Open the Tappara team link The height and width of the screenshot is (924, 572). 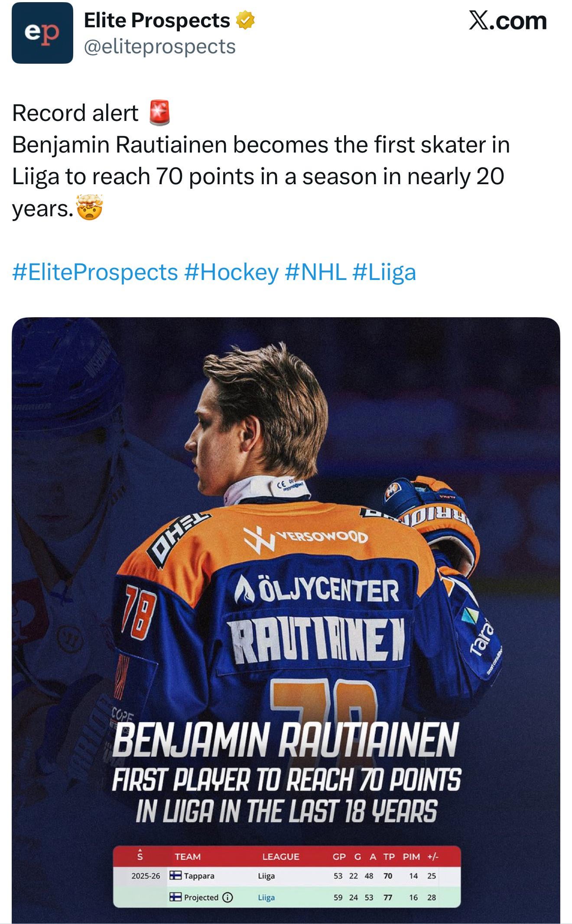pyautogui.click(x=199, y=875)
